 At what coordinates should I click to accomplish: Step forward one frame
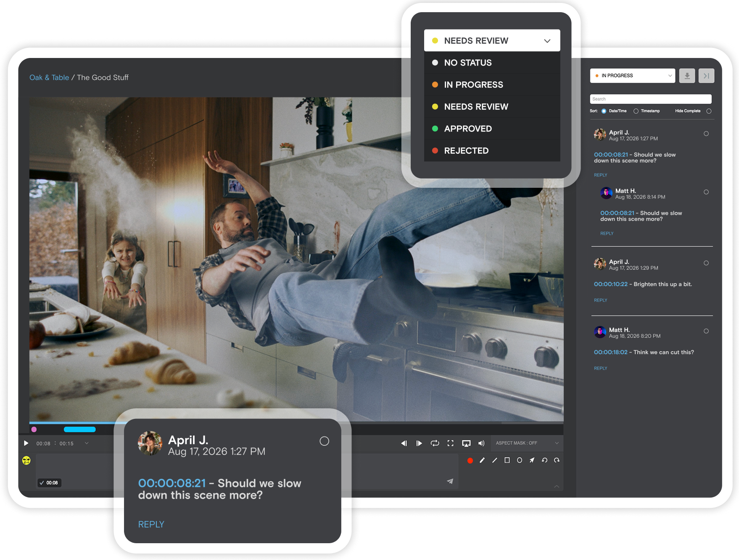(x=419, y=443)
